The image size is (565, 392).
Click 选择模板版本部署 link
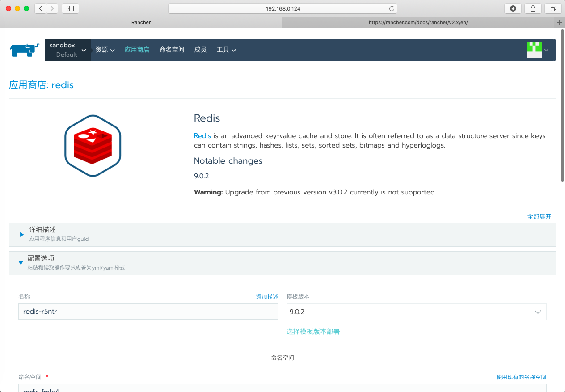313,332
